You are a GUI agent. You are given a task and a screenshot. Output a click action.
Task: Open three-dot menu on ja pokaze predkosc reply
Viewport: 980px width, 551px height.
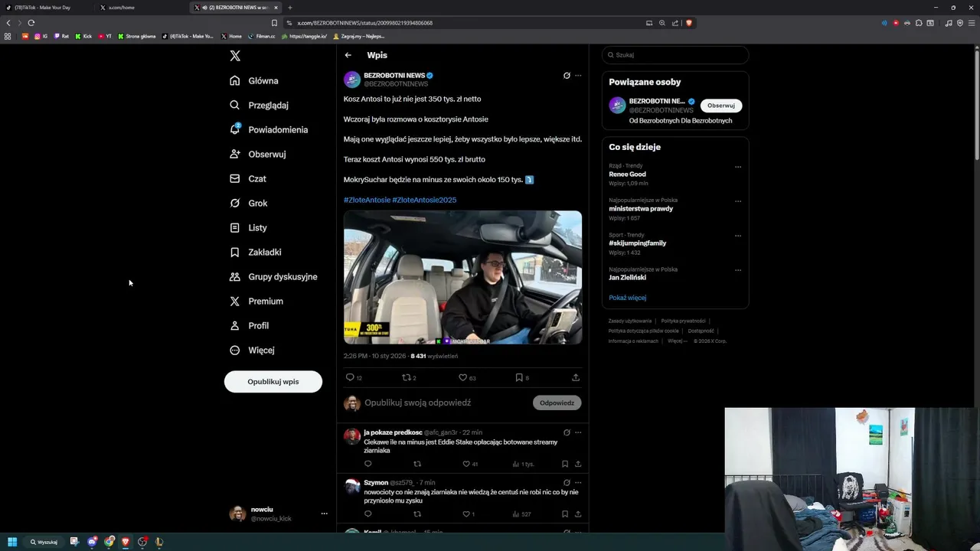(x=578, y=432)
